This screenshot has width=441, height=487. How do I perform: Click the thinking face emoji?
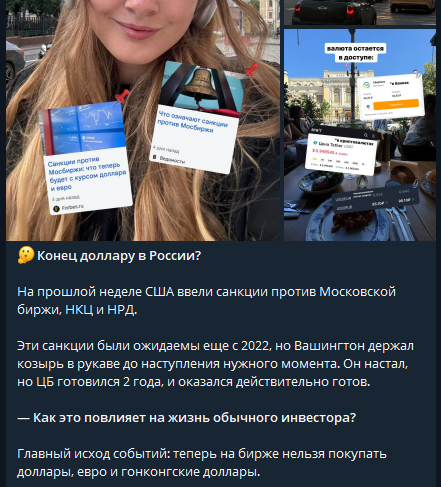(26, 255)
